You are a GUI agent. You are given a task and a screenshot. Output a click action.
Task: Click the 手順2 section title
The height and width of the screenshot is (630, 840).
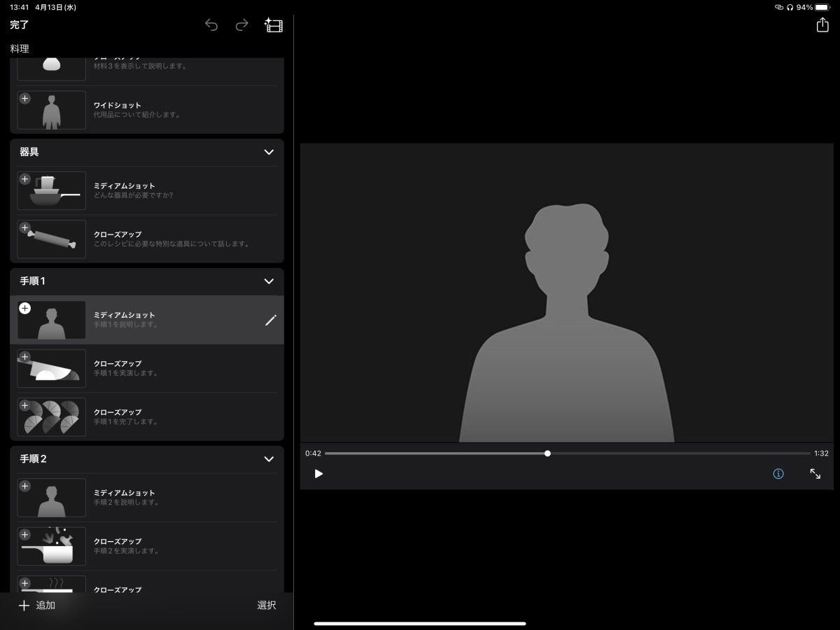[34, 459]
